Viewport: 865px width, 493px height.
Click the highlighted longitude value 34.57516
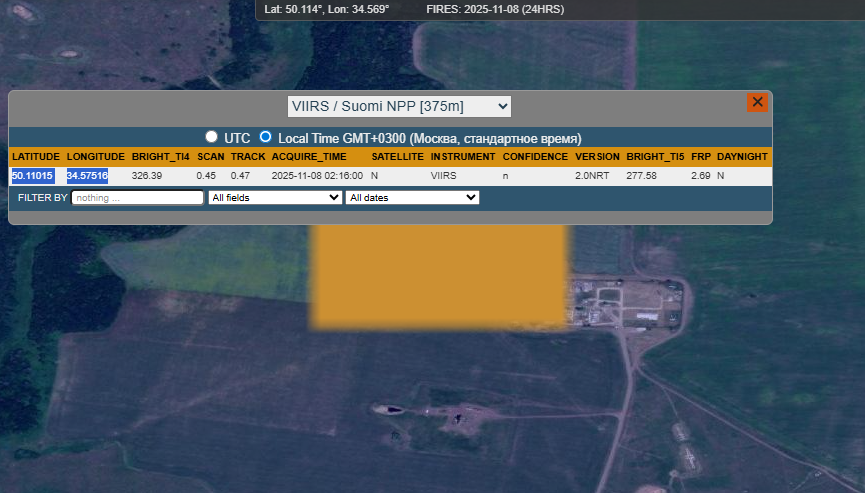(87, 176)
